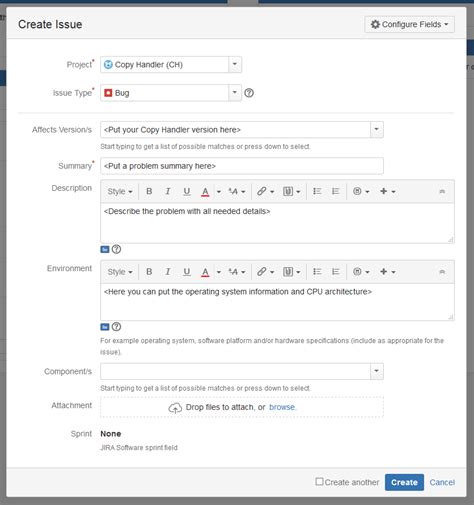This screenshot has width=474, height=505.
Task: Insert numbered list in Description
Action: tap(336, 191)
